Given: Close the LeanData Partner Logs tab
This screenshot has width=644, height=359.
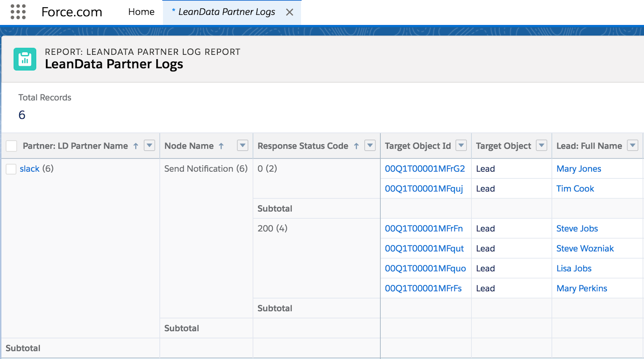Looking at the screenshot, I should tap(289, 12).
